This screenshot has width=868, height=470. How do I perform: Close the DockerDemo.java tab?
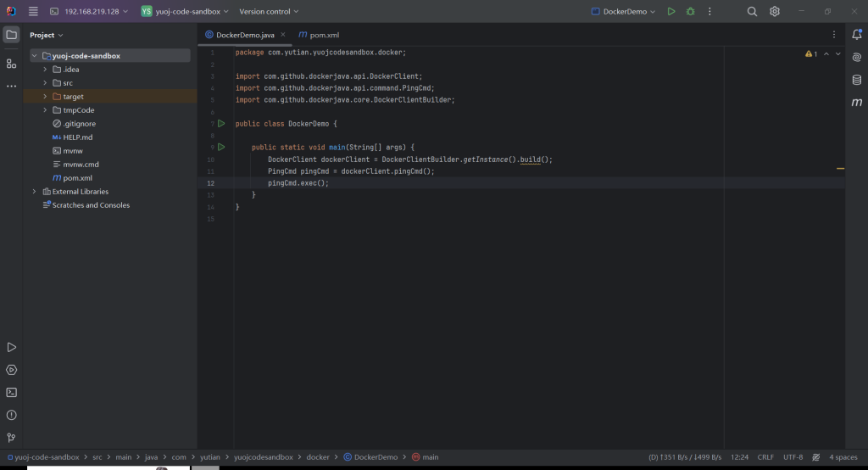(x=283, y=35)
